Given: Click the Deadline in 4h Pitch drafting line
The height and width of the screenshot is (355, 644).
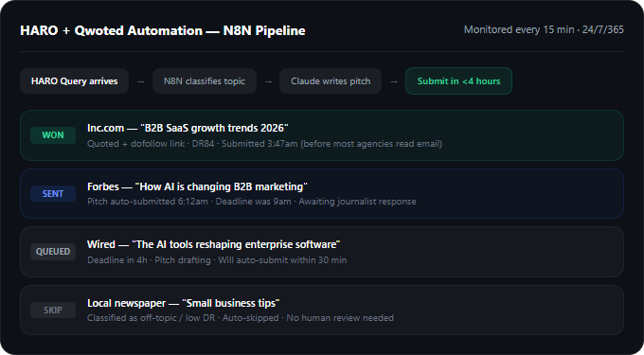Looking at the screenshot, I should click(217, 260).
